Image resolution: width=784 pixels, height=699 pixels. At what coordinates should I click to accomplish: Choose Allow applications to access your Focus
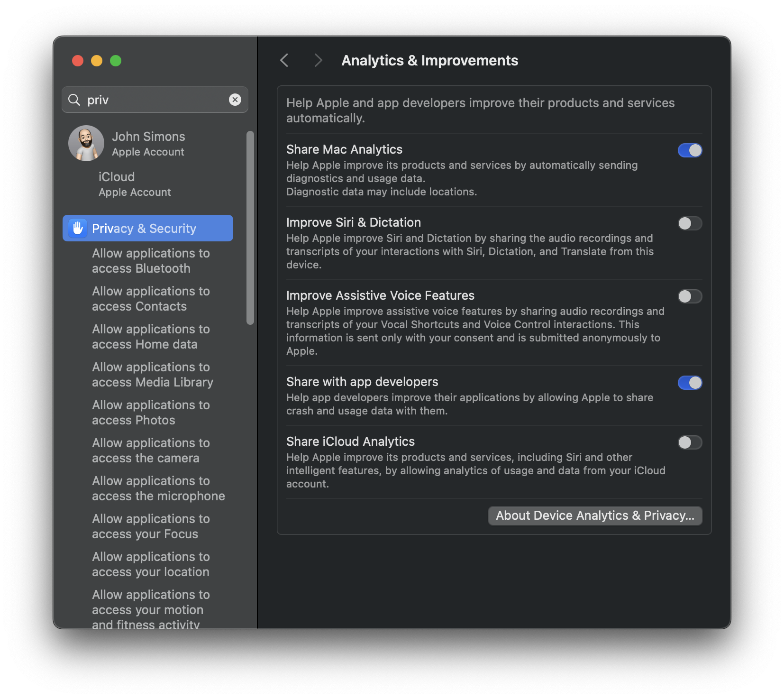point(151,526)
